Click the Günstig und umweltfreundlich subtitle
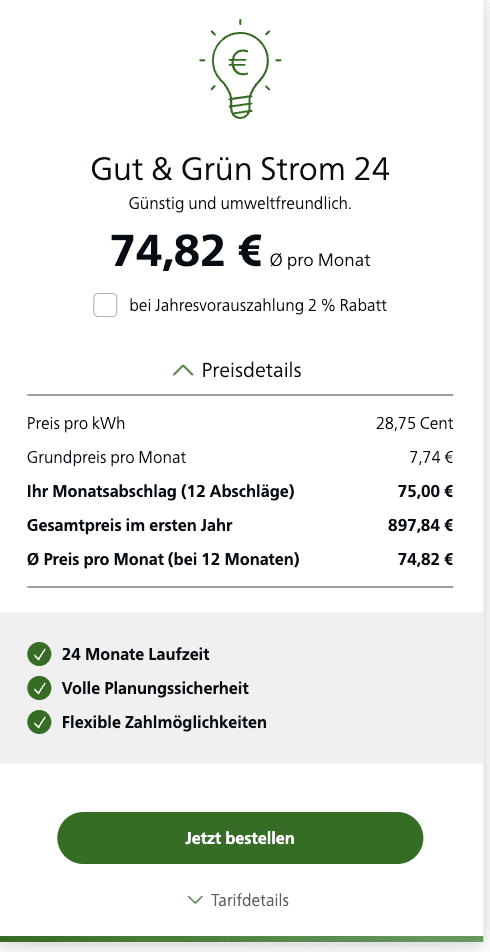 [240, 204]
